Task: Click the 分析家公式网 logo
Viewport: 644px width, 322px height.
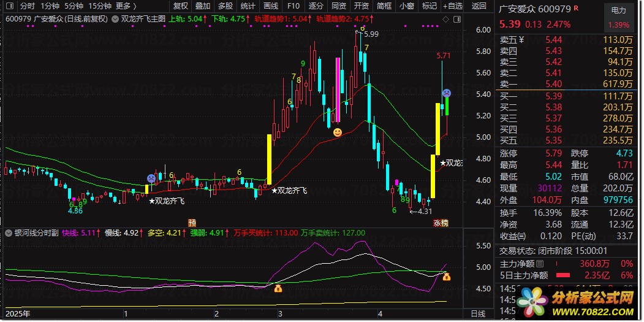Action: pyautogui.click(x=575, y=302)
